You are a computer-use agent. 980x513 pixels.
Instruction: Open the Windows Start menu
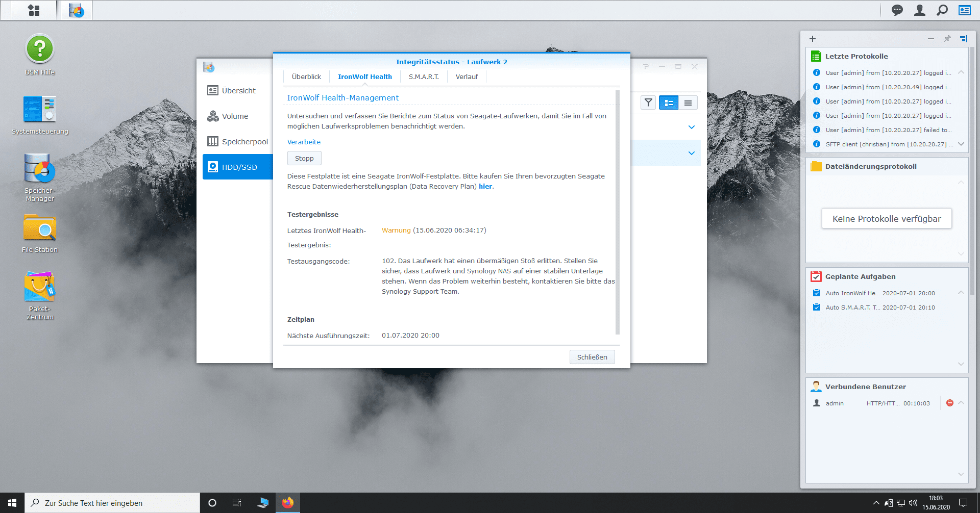coord(12,503)
